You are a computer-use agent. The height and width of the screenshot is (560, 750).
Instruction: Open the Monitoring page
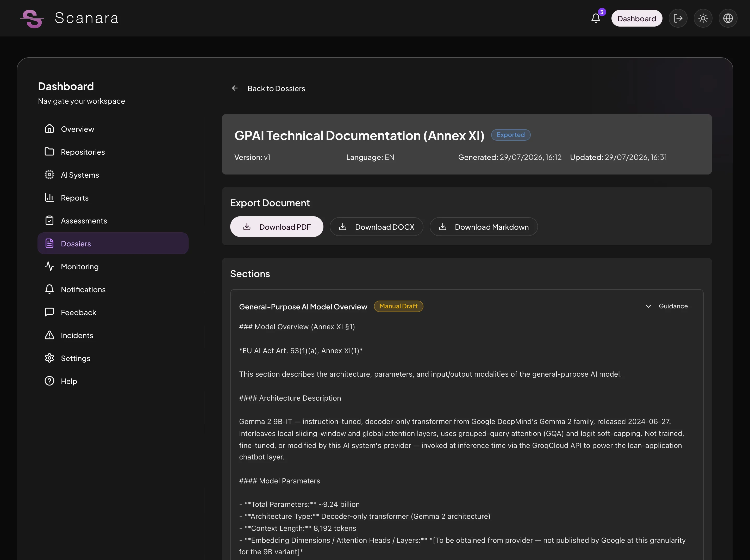113,266
